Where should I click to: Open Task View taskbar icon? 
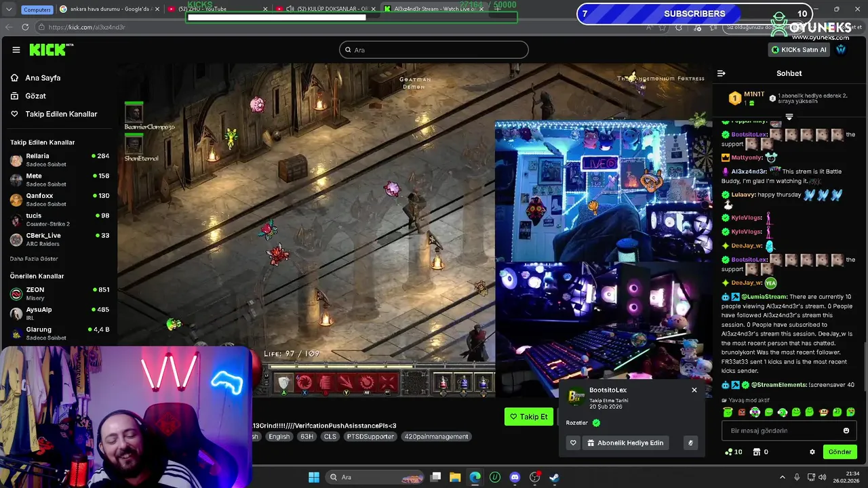[x=436, y=477]
